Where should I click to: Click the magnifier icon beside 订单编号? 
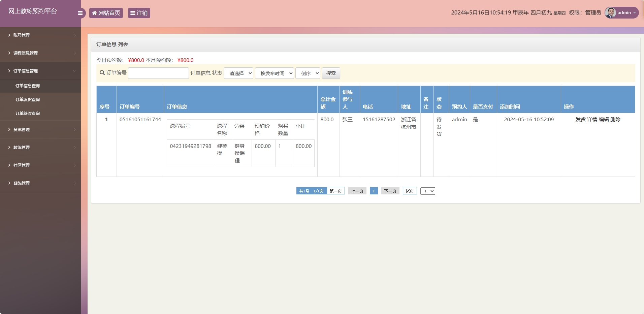coord(102,73)
